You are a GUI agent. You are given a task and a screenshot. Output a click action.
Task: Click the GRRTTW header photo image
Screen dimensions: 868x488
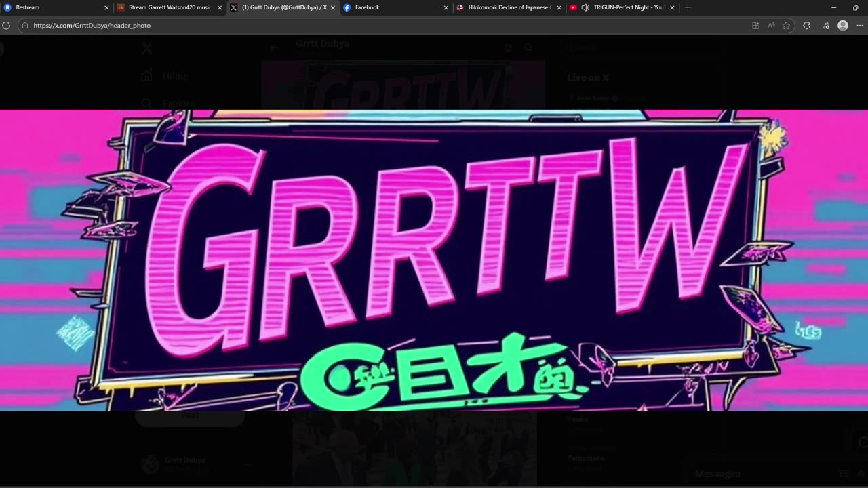(434, 260)
